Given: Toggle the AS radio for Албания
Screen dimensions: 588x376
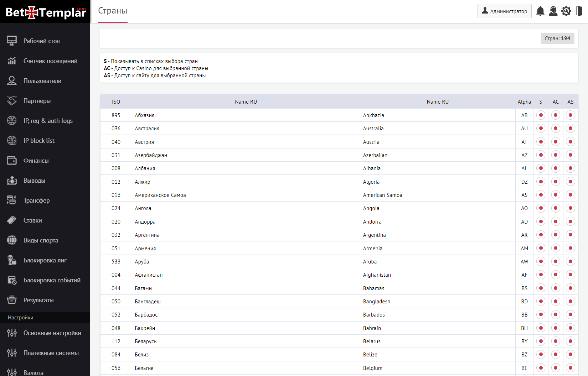Looking at the screenshot, I should (x=571, y=168).
